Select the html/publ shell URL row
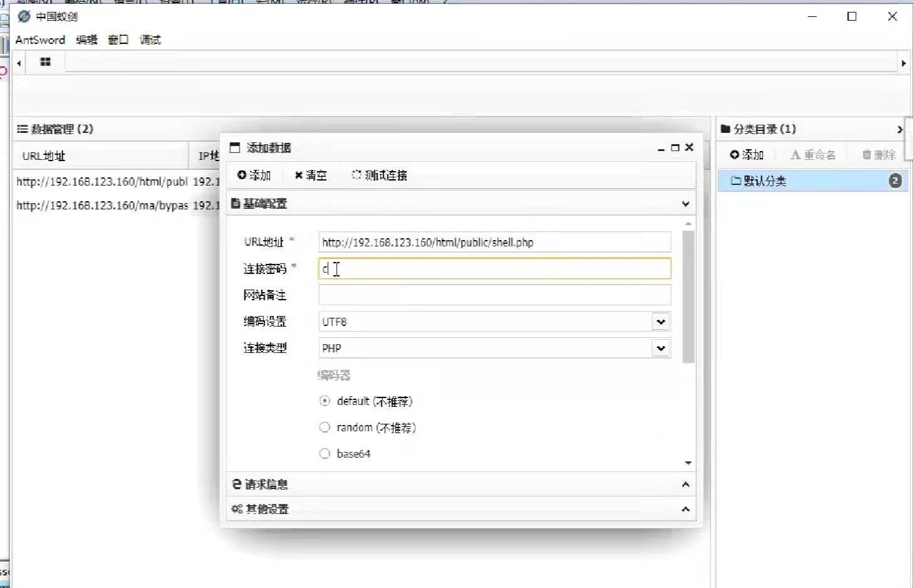The width and height of the screenshot is (913, 588). pos(117,182)
